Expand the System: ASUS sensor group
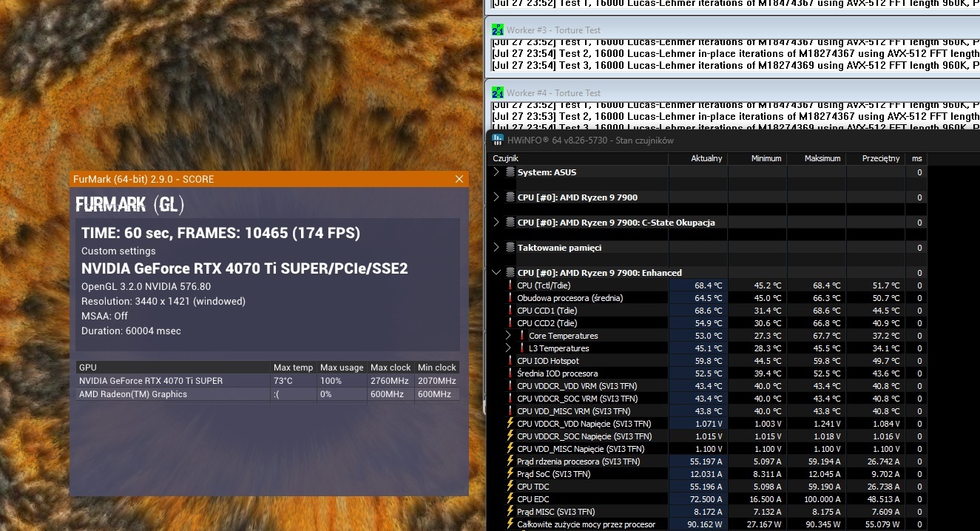Screen dimensions: 980x531 (x=496, y=172)
